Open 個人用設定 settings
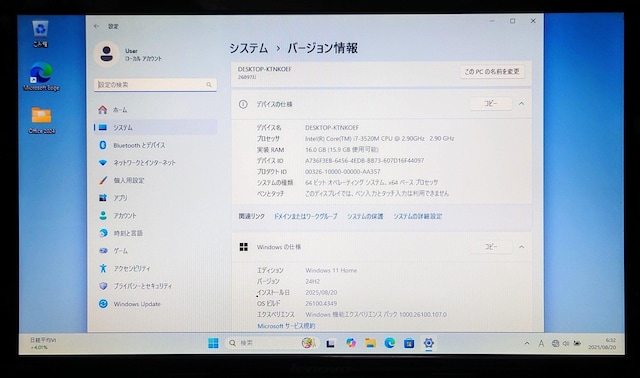The height and width of the screenshot is (378, 640). [156, 180]
